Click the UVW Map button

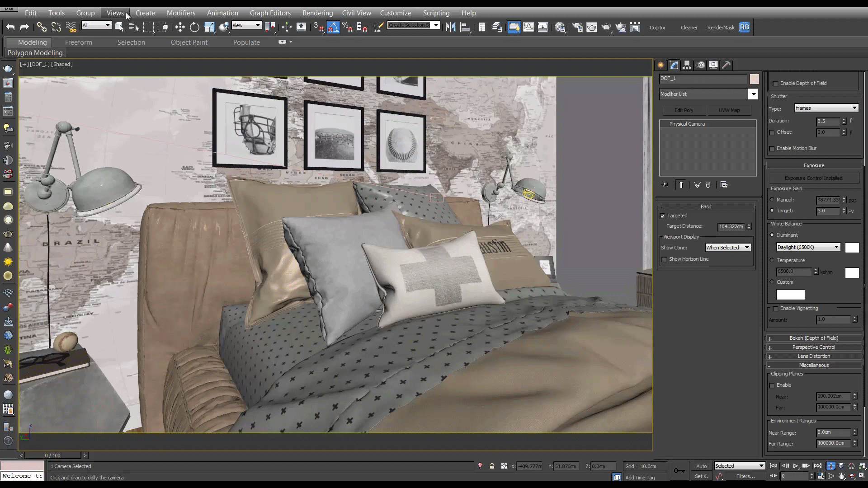tap(729, 110)
